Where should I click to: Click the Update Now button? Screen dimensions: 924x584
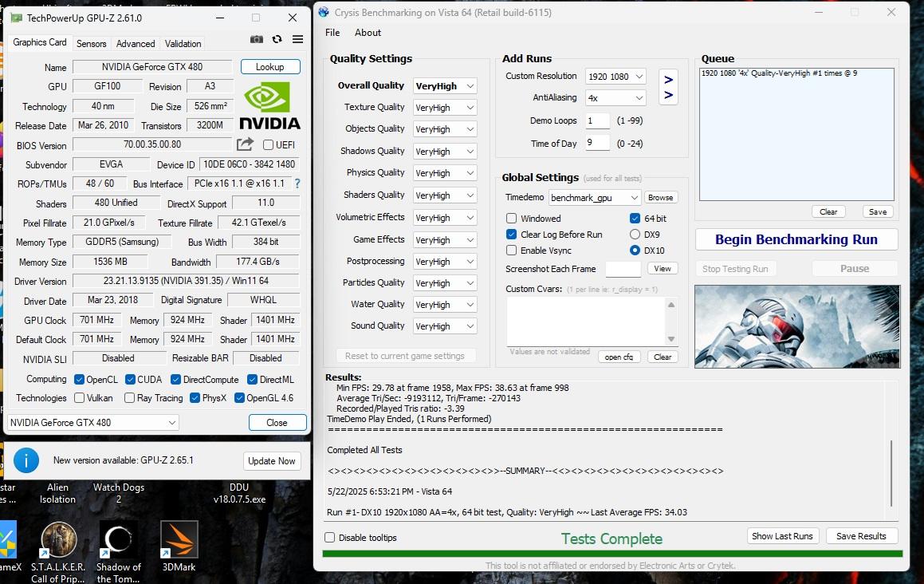tap(271, 461)
